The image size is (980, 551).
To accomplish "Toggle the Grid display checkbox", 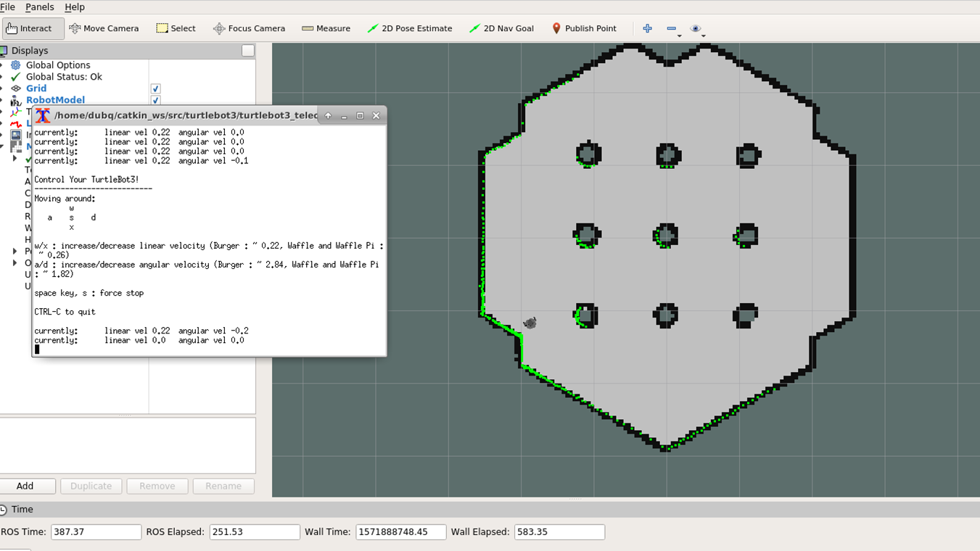I will (155, 88).
